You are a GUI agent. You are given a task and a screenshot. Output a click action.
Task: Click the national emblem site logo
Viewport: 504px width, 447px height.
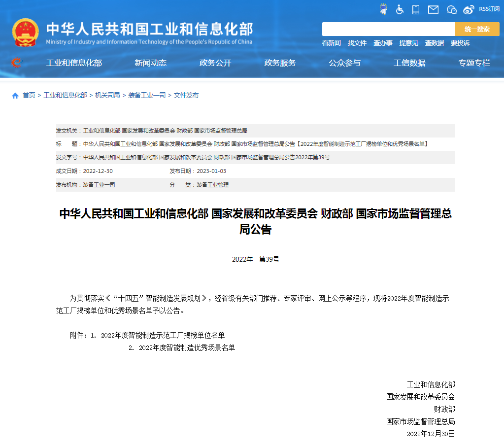coord(24,31)
